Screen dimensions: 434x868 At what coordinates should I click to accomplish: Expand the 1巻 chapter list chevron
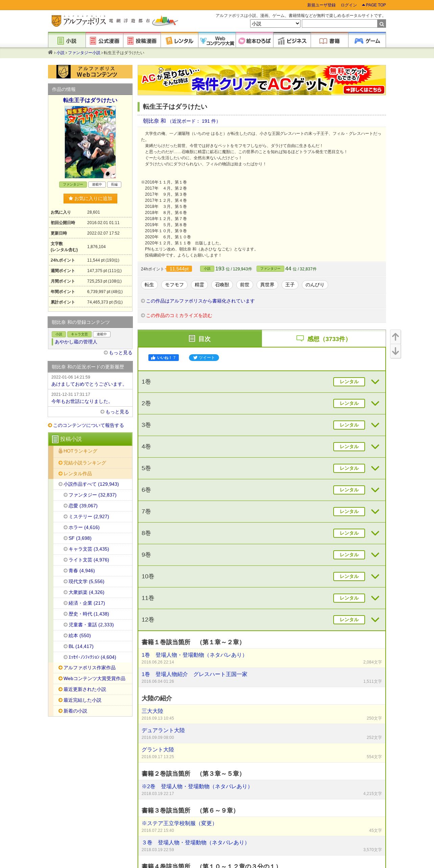pos(375,382)
